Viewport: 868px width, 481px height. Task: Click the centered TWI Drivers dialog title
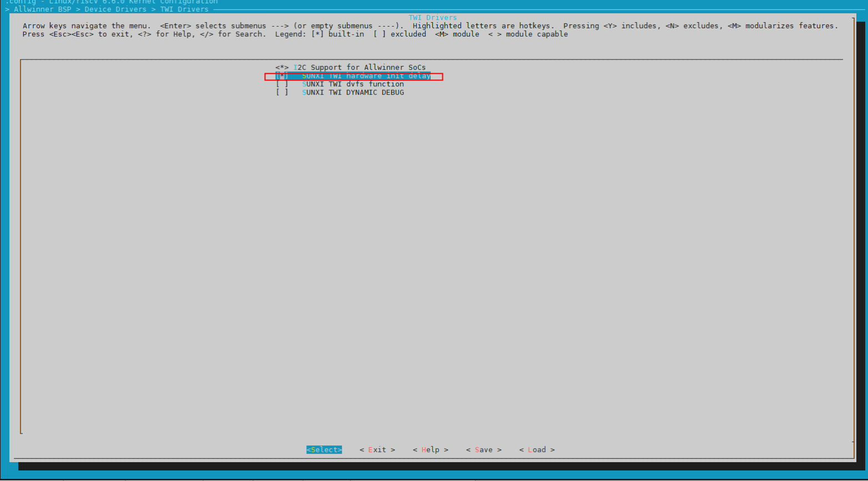click(433, 18)
